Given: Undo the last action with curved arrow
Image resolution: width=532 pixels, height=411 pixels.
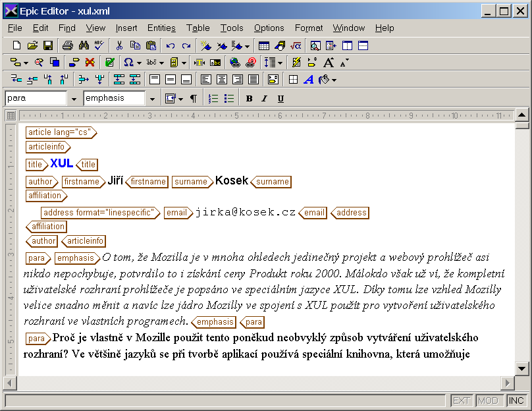Looking at the screenshot, I should pyautogui.click(x=171, y=45).
